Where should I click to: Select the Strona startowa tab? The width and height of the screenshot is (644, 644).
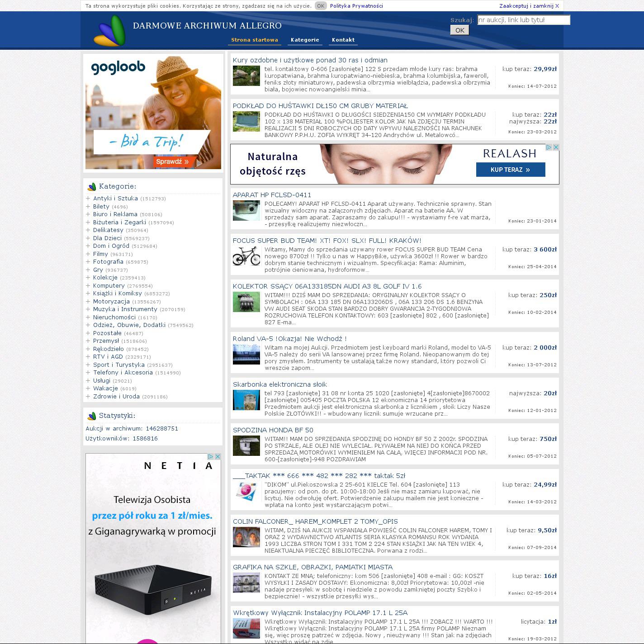[254, 40]
